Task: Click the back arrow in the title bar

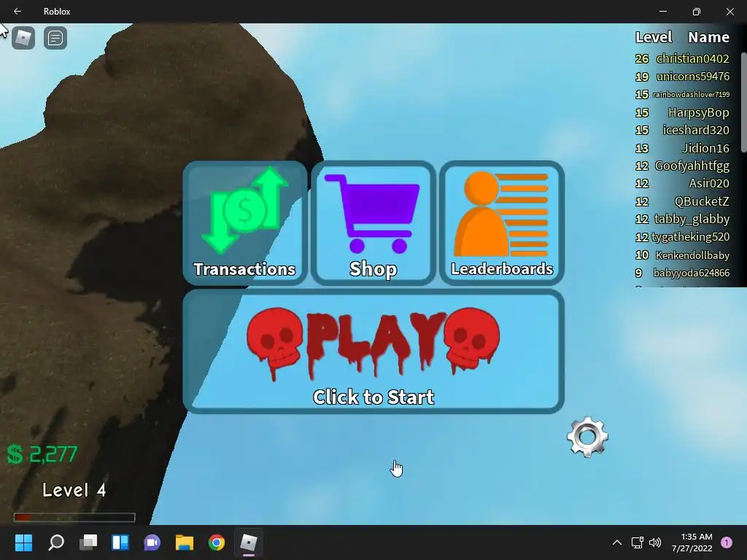Action: pos(18,12)
